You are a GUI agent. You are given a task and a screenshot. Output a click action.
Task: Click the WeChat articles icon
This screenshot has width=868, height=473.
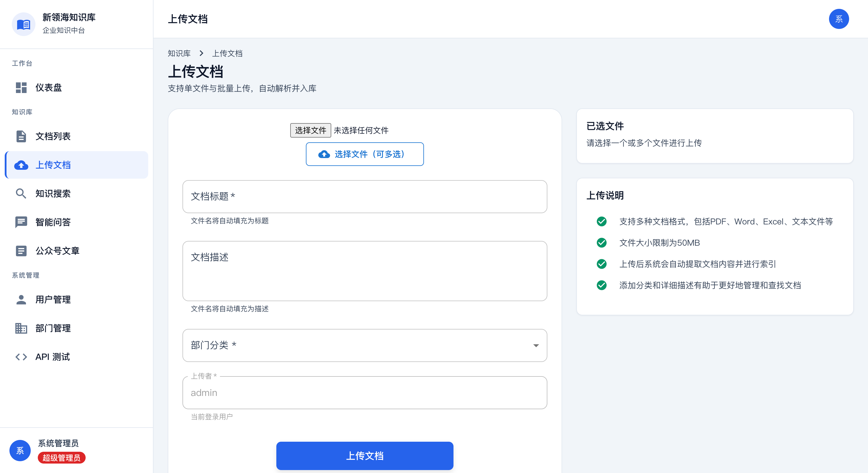click(21, 251)
